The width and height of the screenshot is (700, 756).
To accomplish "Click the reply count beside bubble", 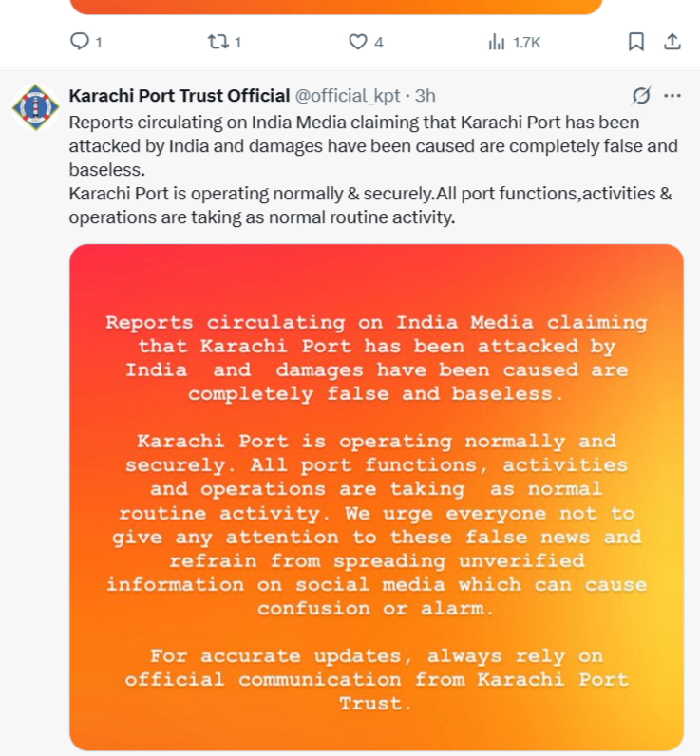I will (x=99, y=43).
